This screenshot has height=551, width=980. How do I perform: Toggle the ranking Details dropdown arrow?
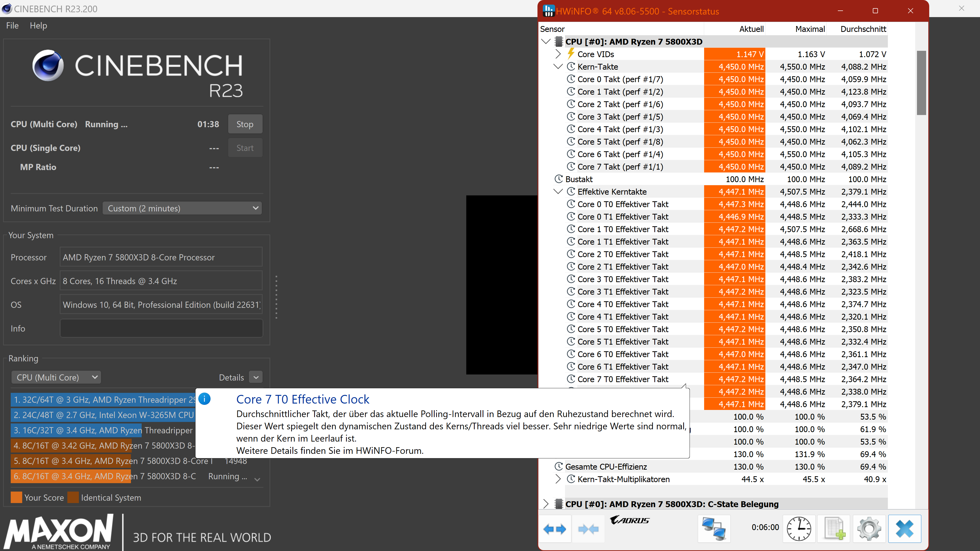(x=256, y=377)
